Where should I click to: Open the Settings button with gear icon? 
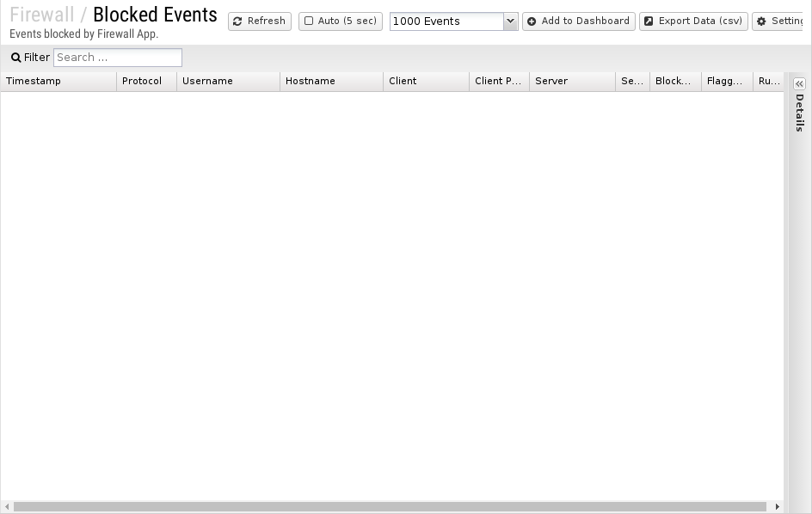click(x=778, y=21)
